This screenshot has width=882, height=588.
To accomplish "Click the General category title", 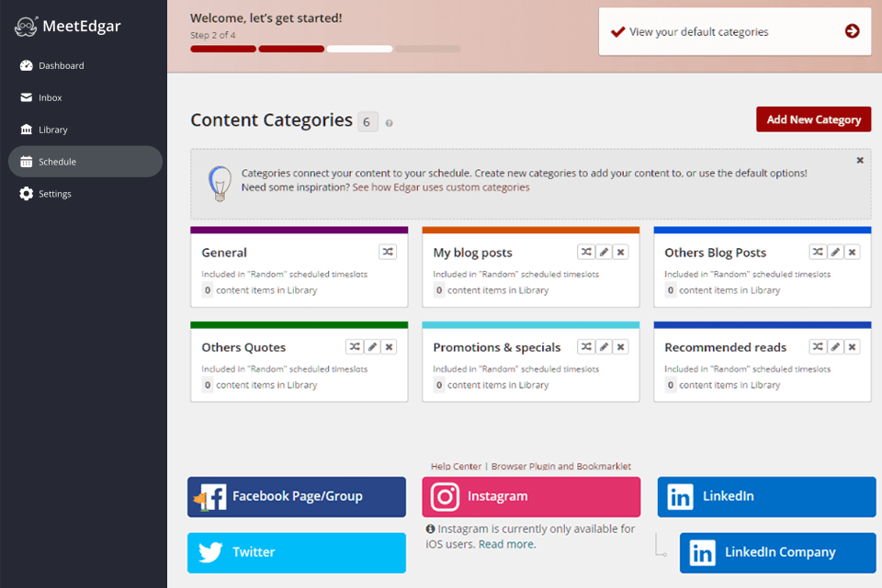I will (x=224, y=253).
